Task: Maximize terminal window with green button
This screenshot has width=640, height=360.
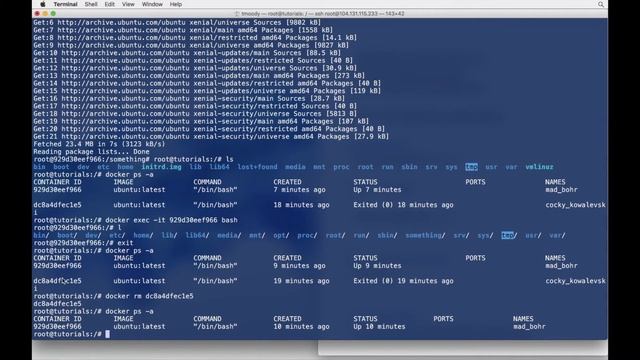Action: point(53,13)
